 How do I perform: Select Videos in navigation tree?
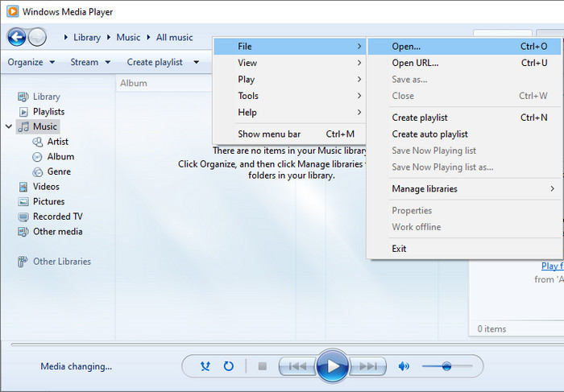coord(46,187)
